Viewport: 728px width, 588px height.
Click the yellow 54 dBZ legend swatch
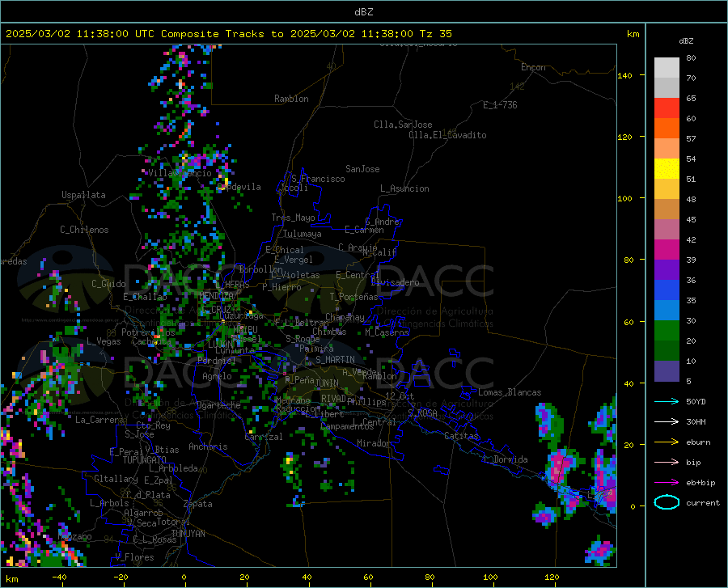pos(667,168)
